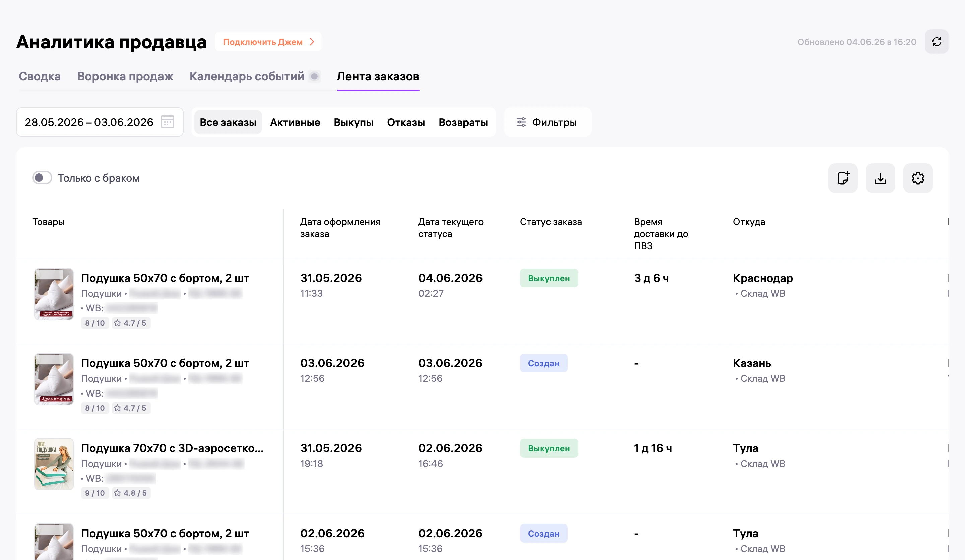Show only Выкупы orders
Image resolution: width=965 pixels, height=560 pixels.
coord(353,122)
